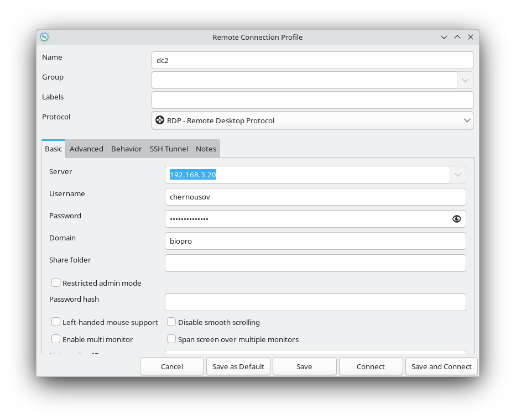Select the Behavior tab
516x420 pixels.
[126, 149]
